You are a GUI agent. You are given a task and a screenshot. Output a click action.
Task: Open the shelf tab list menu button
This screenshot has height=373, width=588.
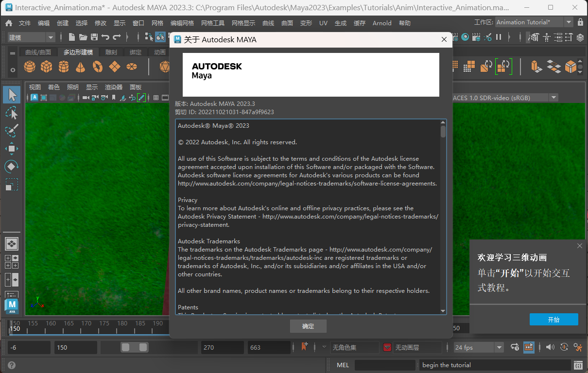click(13, 53)
